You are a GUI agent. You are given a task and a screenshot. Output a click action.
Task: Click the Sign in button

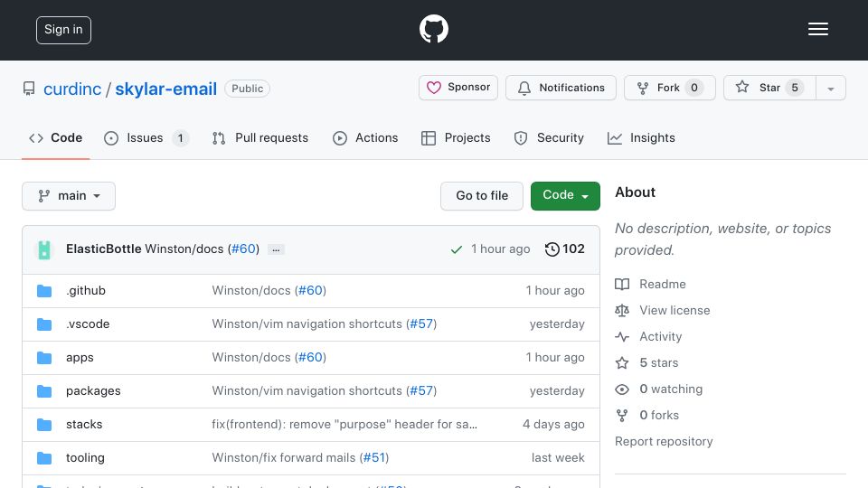[x=63, y=30]
